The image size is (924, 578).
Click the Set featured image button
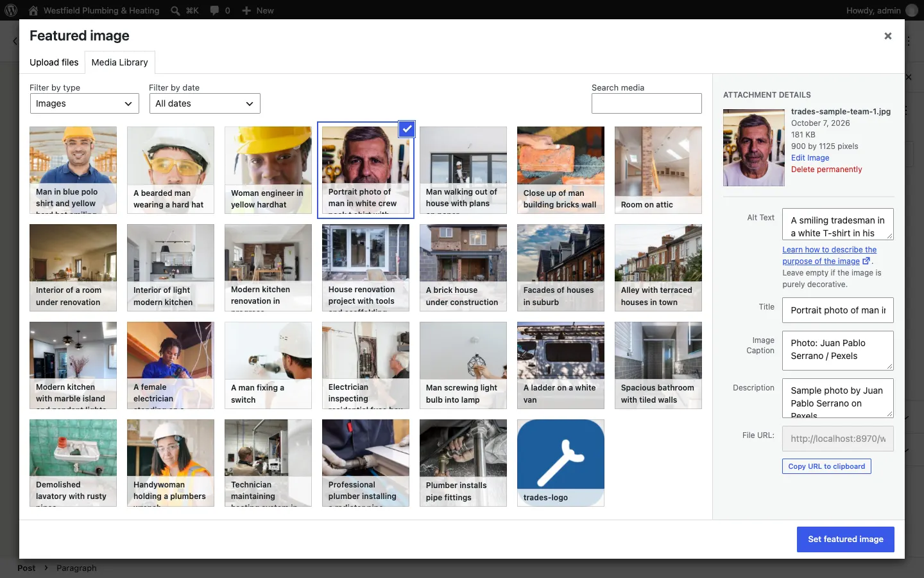pos(846,539)
